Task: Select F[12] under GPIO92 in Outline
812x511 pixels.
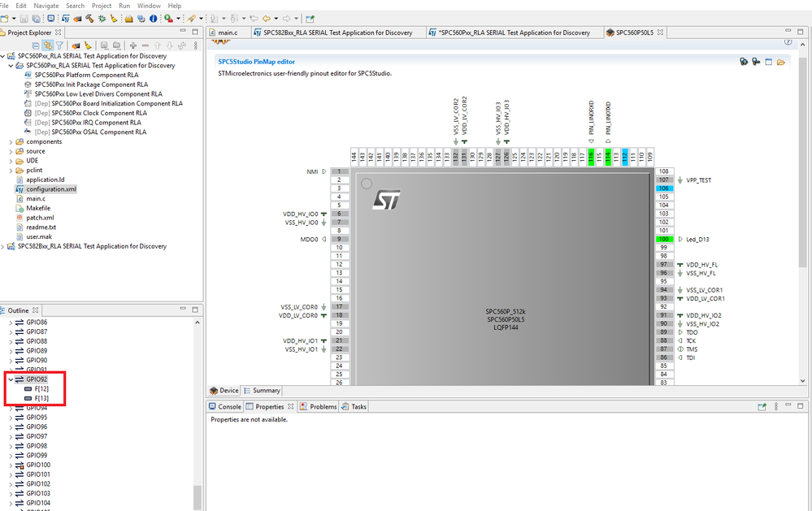Action: [x=41, y=389]
